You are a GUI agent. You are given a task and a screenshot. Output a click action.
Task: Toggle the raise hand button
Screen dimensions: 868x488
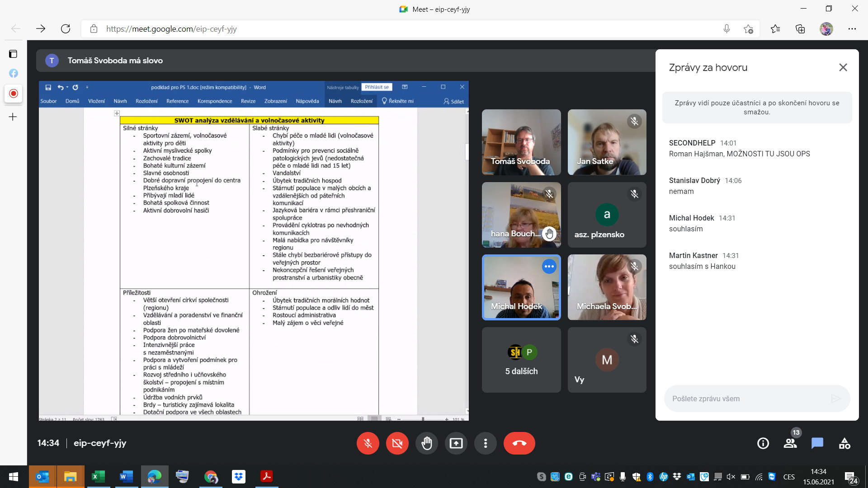[426, 443]
